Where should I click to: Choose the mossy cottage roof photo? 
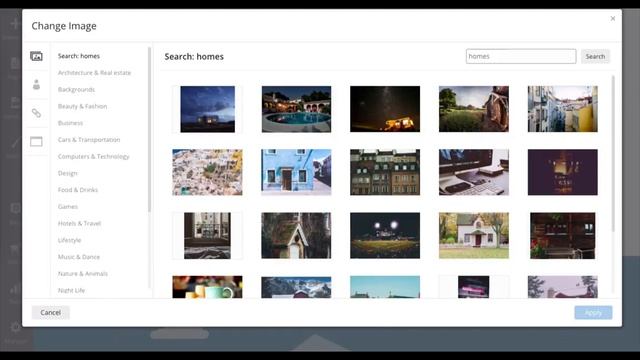296,236
